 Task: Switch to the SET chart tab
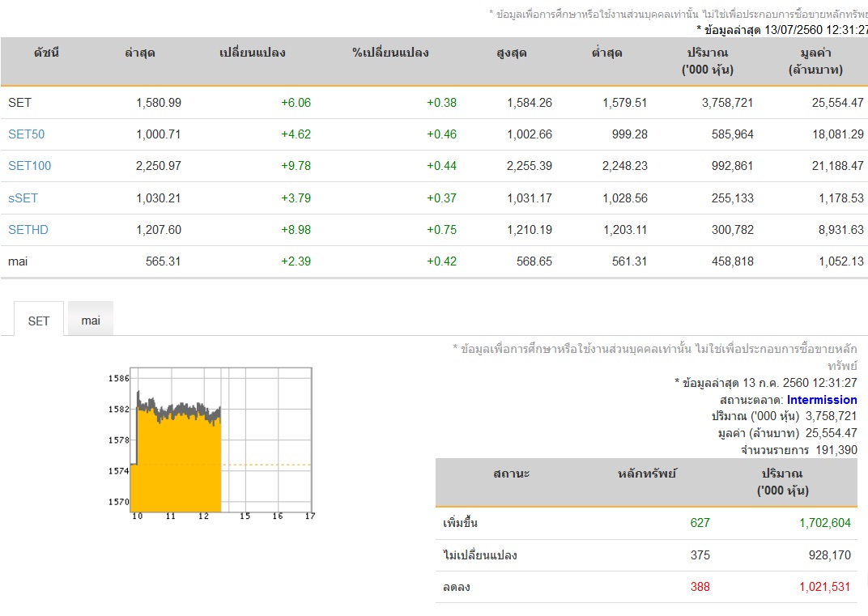39,321
